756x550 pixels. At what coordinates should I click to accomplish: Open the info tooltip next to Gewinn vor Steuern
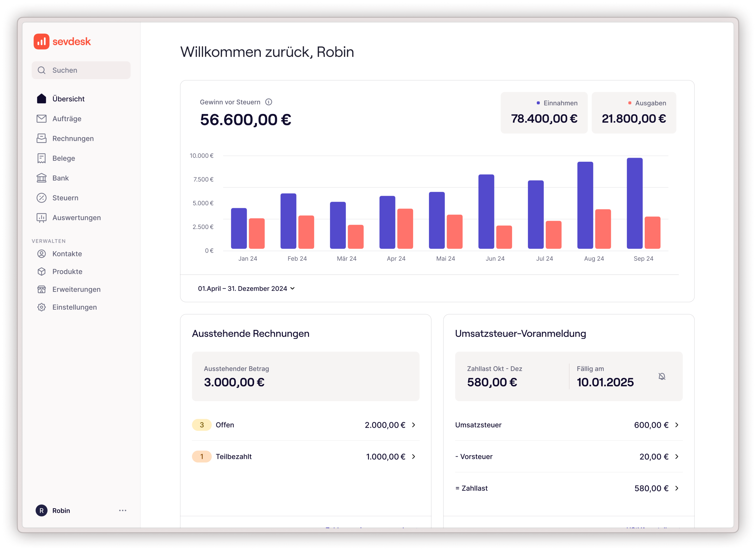[269, 102]
